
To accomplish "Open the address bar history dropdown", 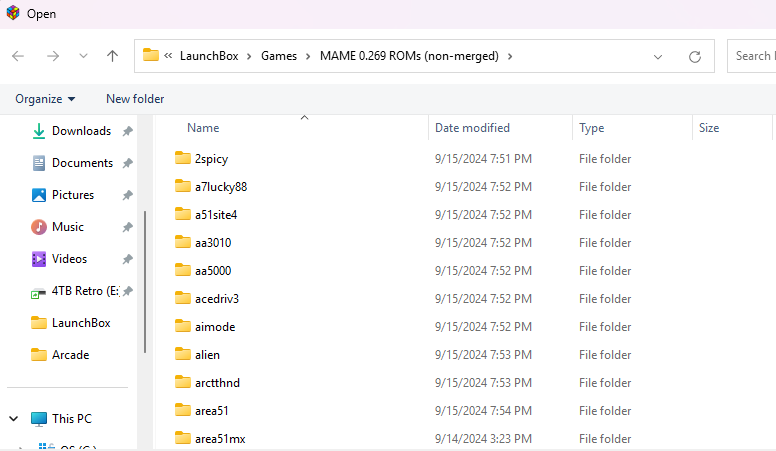I will (658, 57).
